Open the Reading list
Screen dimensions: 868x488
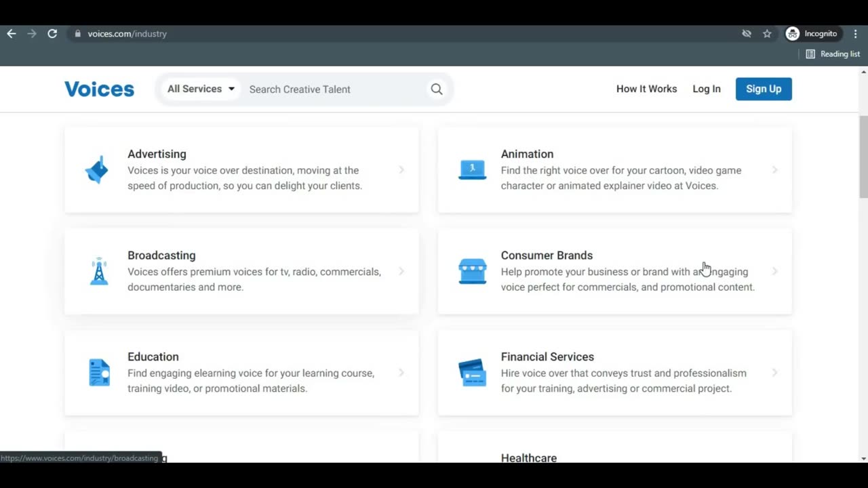tap(833, 54)
